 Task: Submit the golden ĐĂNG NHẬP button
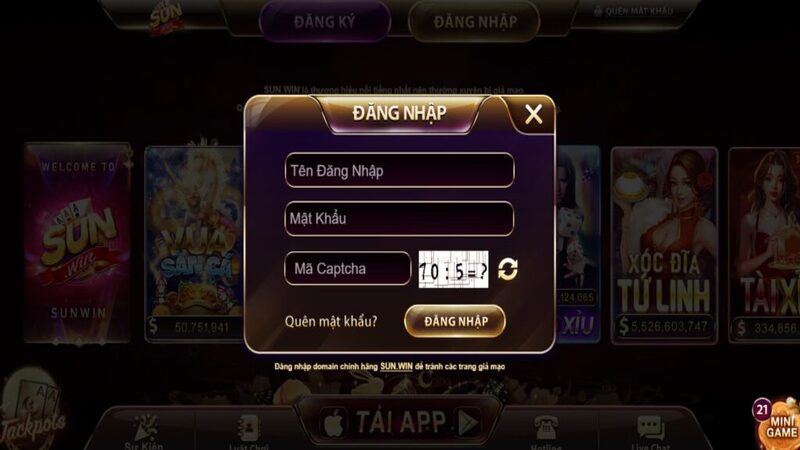pyautogui.click(x=455, y=321)
